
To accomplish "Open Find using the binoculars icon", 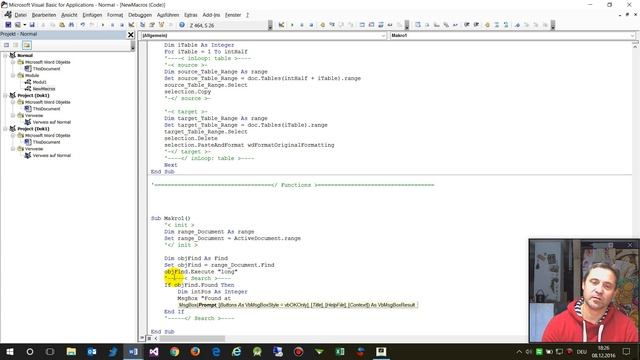I will (x=71, y=25).
